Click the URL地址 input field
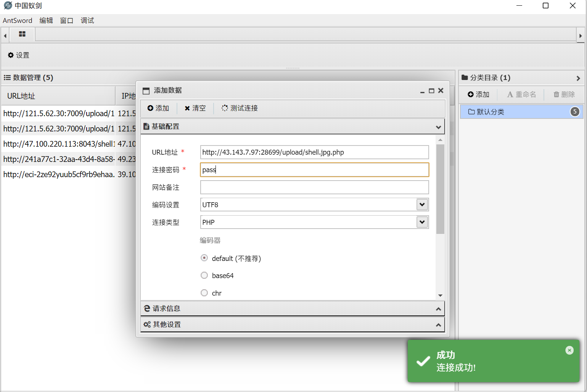587x392 pixels. click(x=314, y=152)
